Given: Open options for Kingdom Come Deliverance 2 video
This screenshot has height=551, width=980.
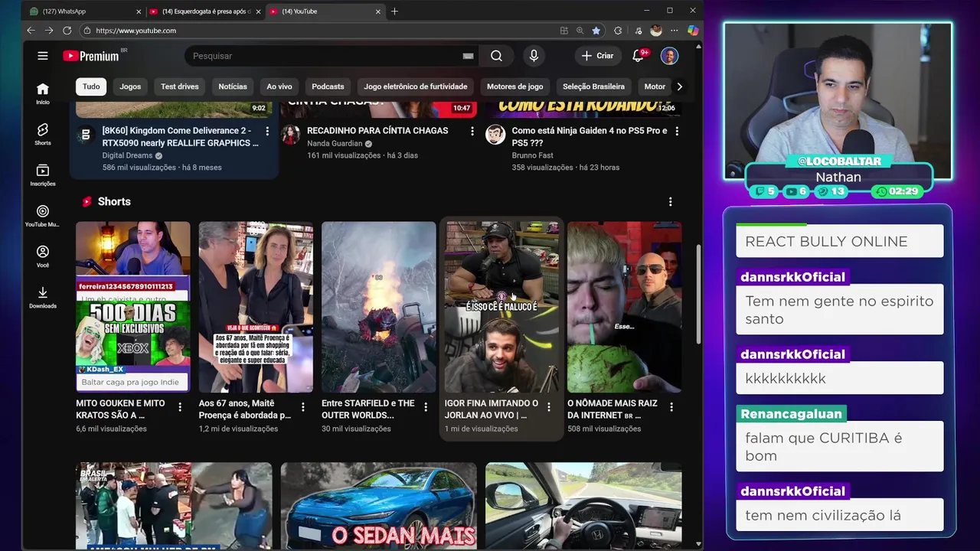Looking at the screenshot, I should pos(267,131).
